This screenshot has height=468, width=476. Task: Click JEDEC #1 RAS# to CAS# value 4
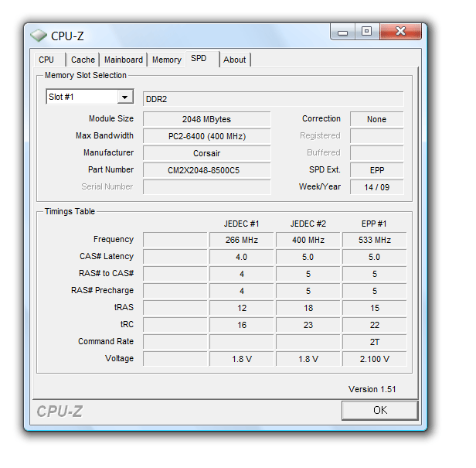coord(242,274)
